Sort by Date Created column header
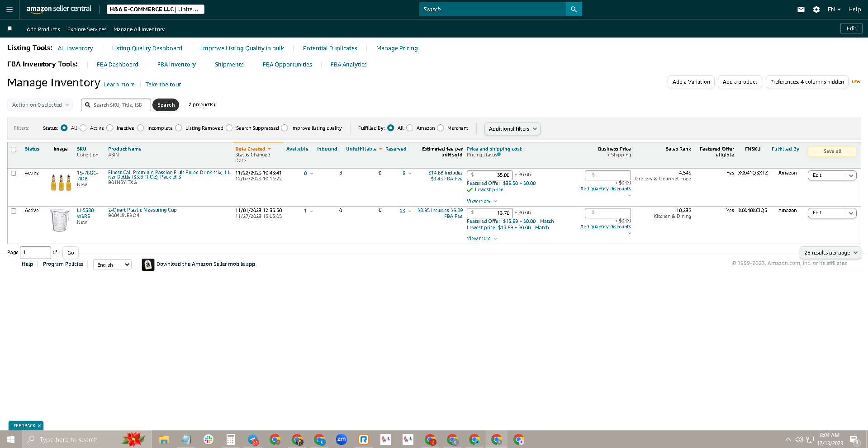The height and width of the screenshot is (448, 868). point(250,149)
